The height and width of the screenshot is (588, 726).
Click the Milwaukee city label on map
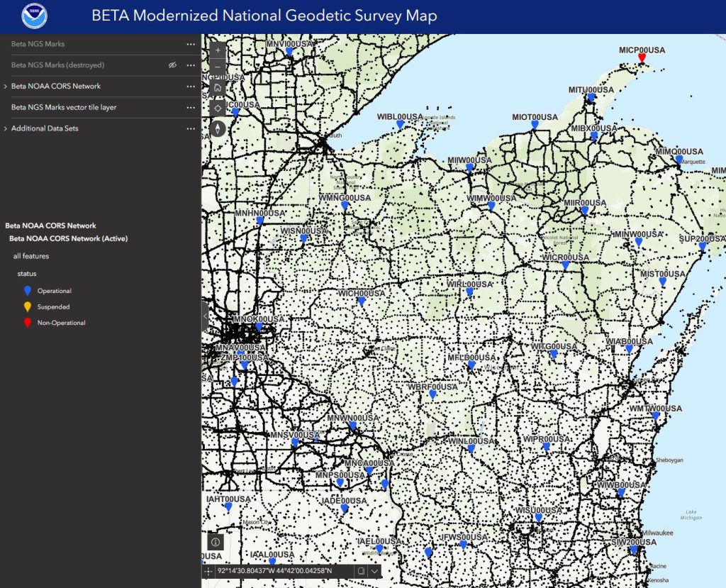(657, 533)
